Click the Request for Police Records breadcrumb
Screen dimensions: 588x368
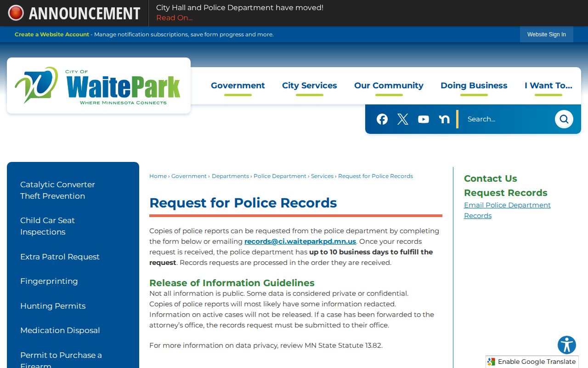(x=375, y=176)
